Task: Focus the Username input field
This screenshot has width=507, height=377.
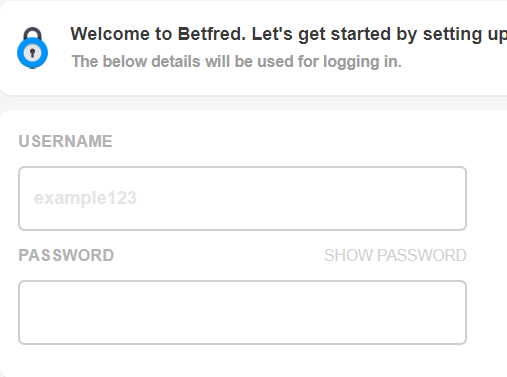Action: pos(242,198)
